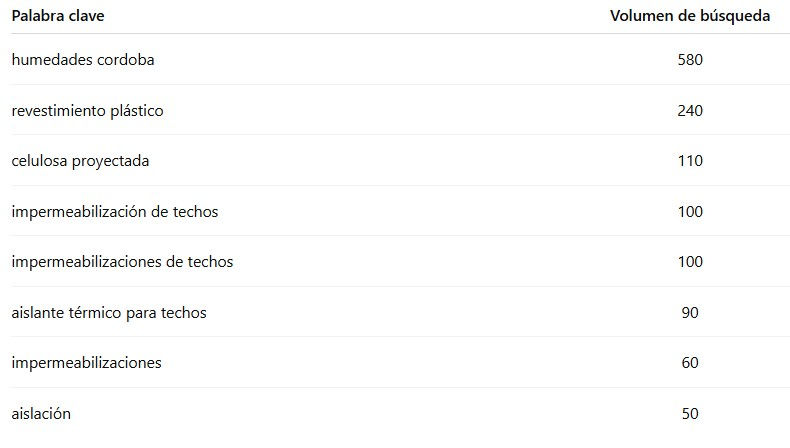Click the 60 search volume value

[690, 363]
